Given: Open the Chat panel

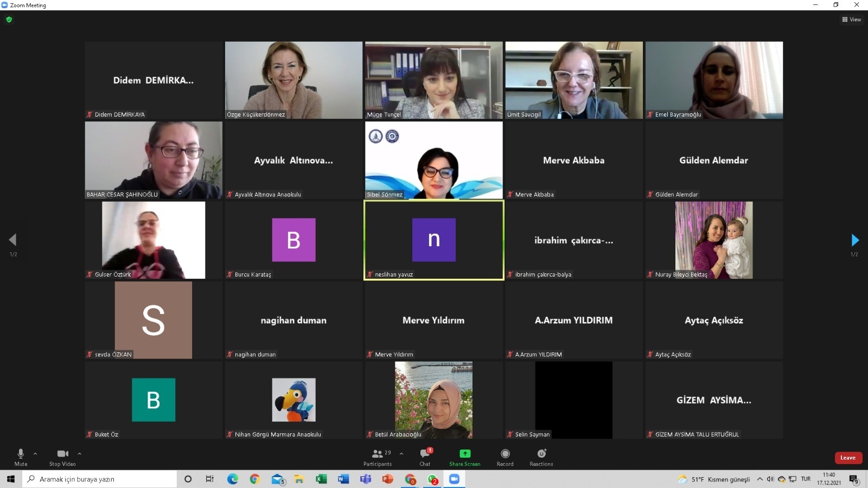Looking at the screenshot, I should 425,457.
